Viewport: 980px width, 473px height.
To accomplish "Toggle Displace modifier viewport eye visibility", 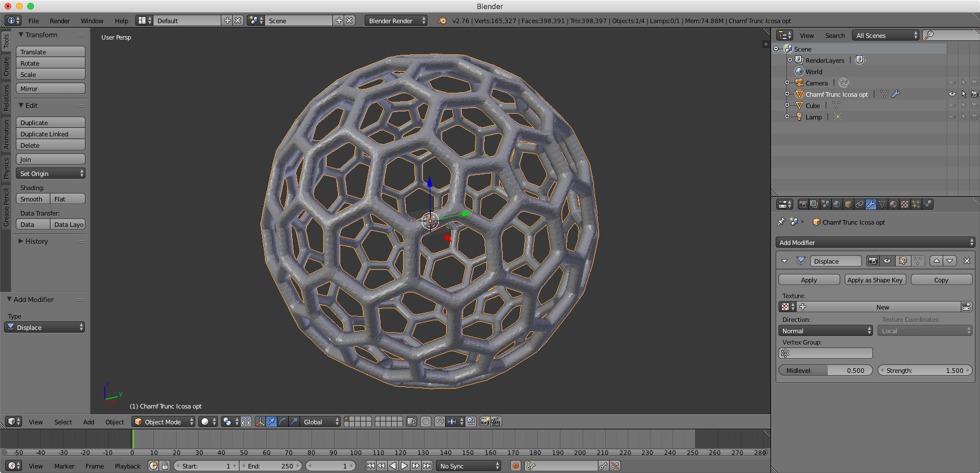I will pos(887,261).
